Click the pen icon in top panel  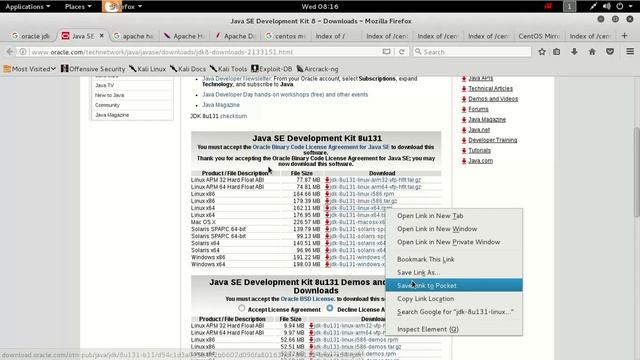[x=593, y=6]
